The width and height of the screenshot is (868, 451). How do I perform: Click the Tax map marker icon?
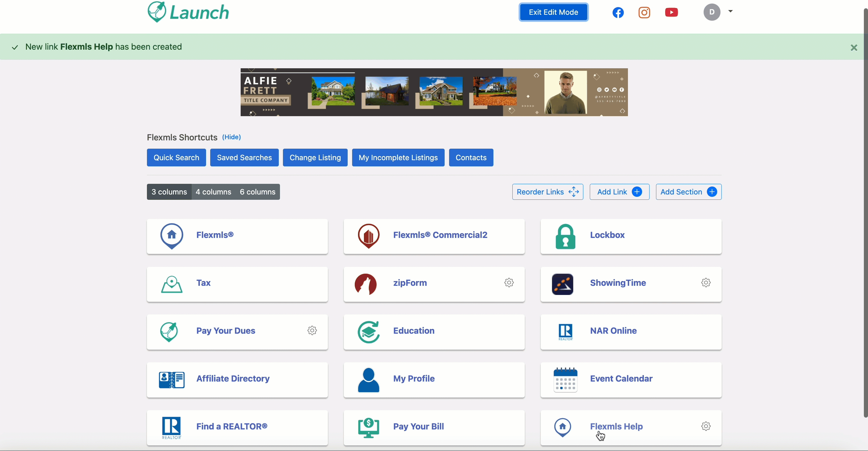pyautogui.click(x=171, y=284)
